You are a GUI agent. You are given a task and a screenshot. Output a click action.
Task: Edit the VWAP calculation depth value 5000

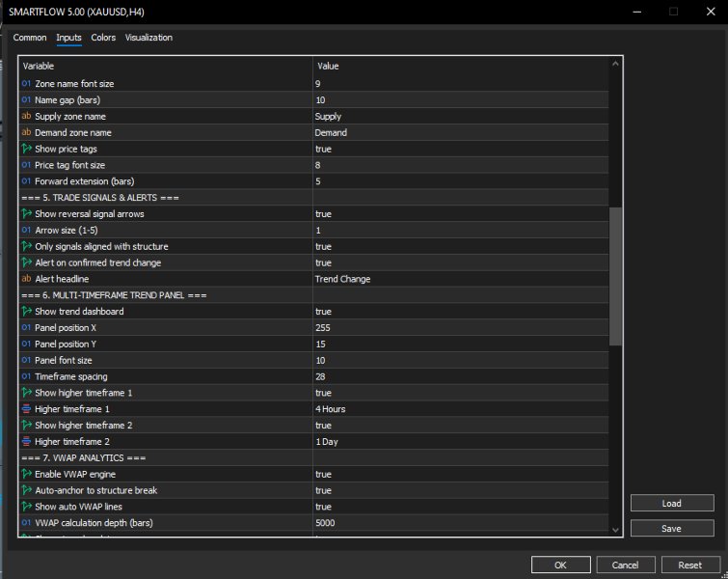pos(461,523)
